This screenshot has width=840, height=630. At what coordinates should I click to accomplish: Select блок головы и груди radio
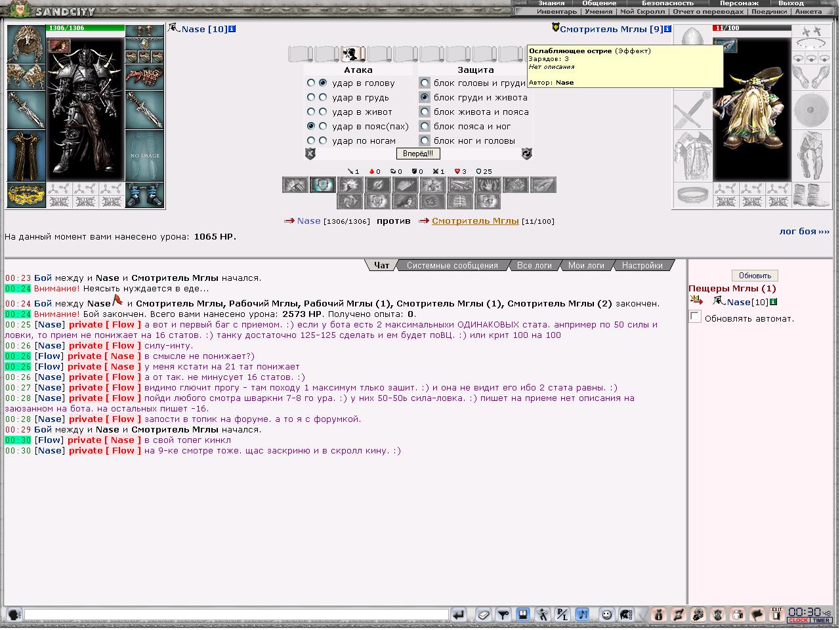(425, 83)
